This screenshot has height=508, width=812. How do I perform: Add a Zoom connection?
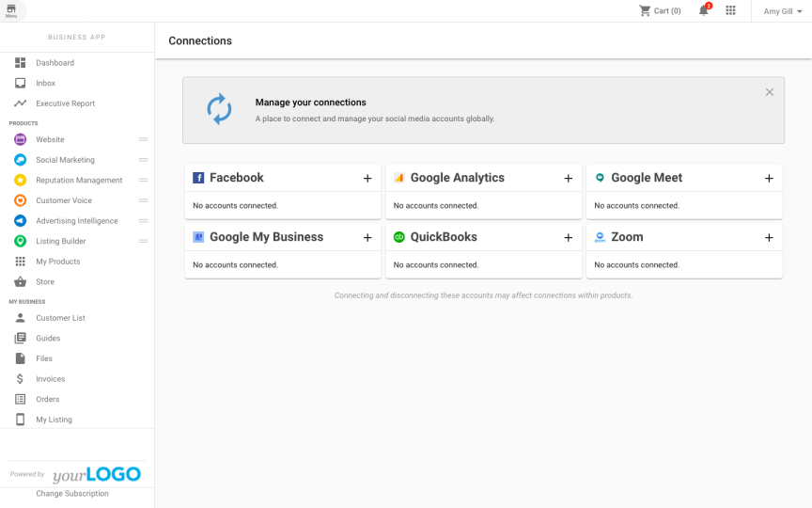coord(769,237)
